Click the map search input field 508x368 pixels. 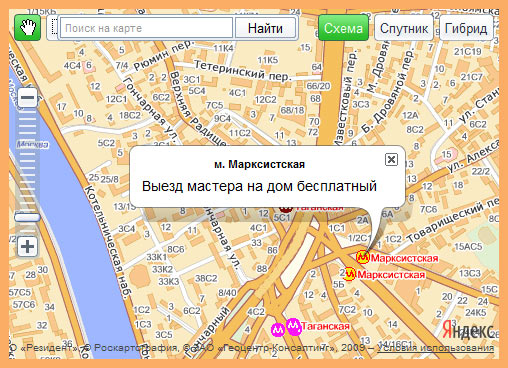click(146, 28)
